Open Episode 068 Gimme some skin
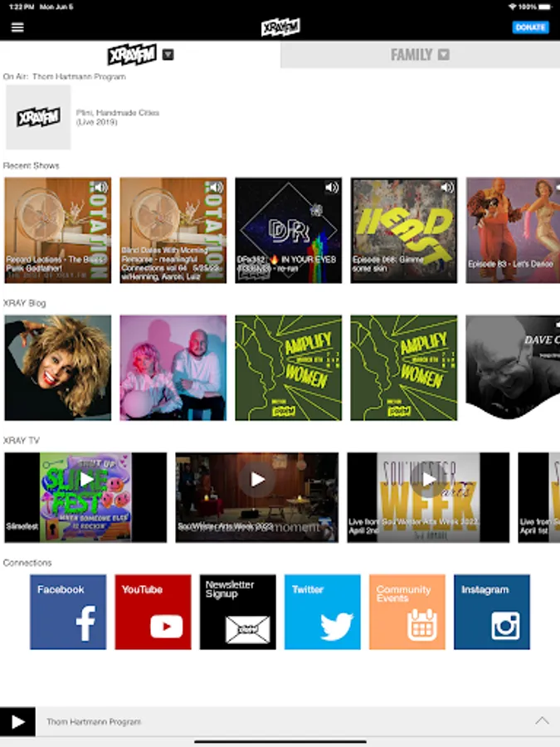Image resolution: width=560 pixels, height=747 pixels. tap(404, 230)
